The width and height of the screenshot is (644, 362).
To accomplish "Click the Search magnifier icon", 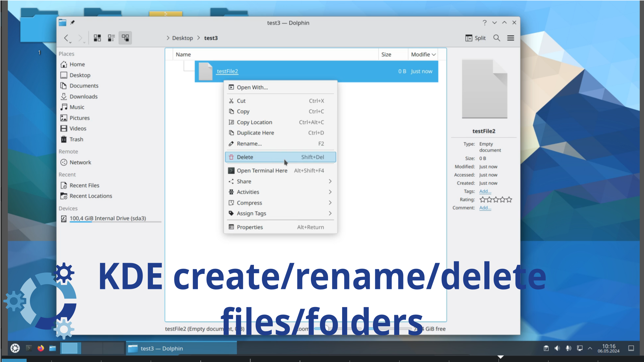I will (x=497, y=38).
